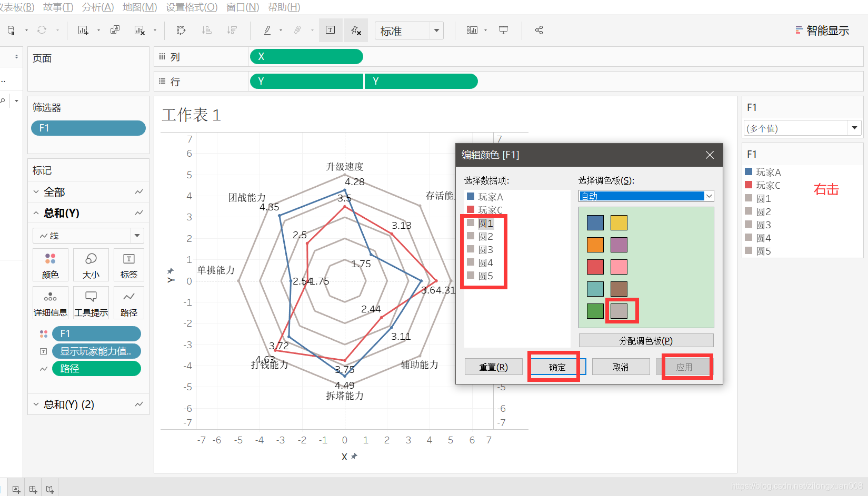Pick the gray palette color swatch
868x496 pixels.
point(619,311)
